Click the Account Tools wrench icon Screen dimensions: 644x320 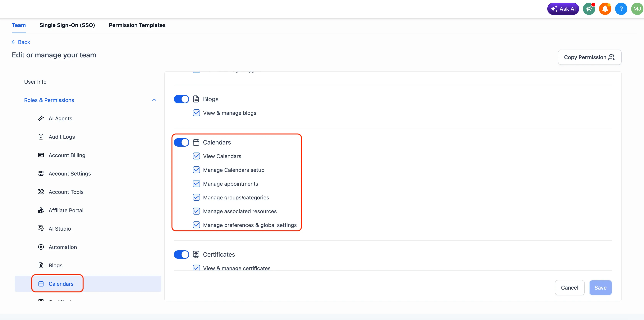(41, 192)
